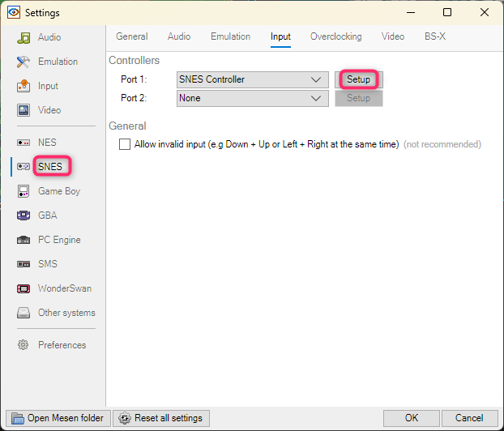Expand the Port 2 None dropdown

(253, 98)
